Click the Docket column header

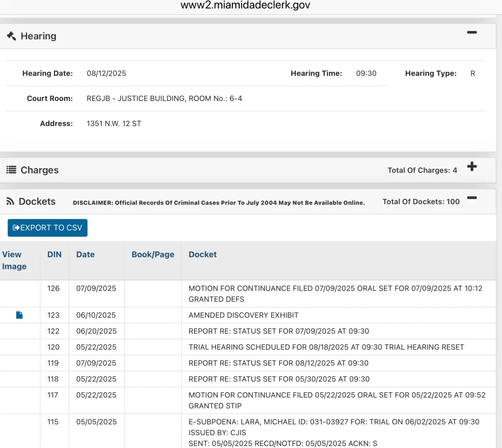(202, 254)
